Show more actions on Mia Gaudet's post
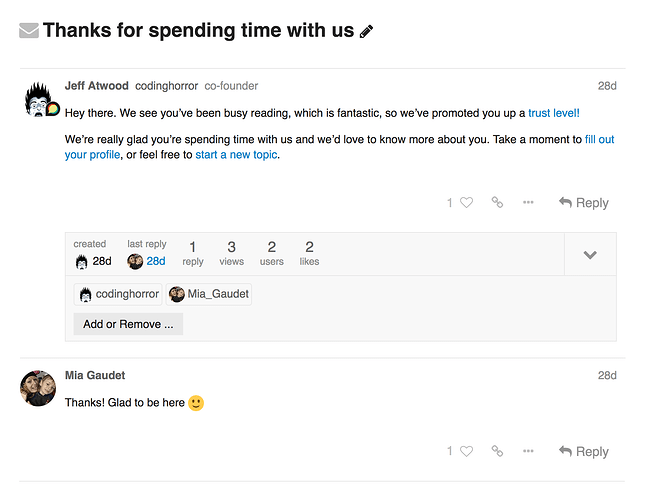This screenshot has height=500, width=652. click(528, 452)
